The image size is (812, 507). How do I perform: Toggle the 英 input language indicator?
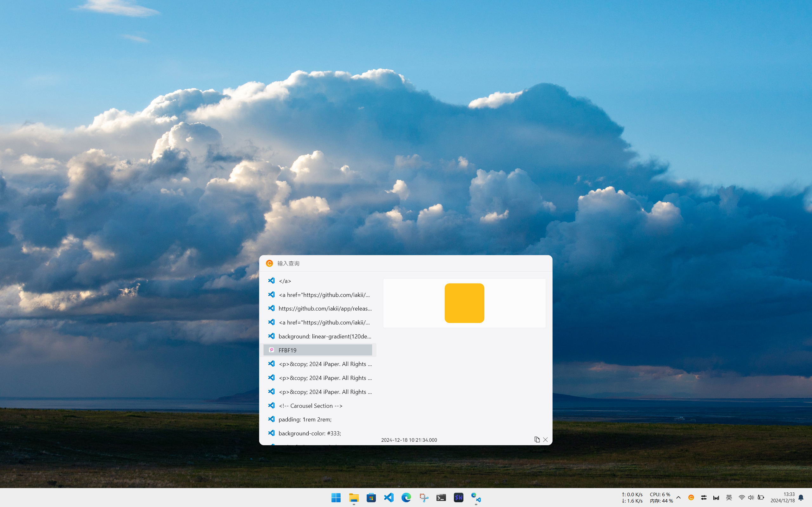click(x=729, y=497)
